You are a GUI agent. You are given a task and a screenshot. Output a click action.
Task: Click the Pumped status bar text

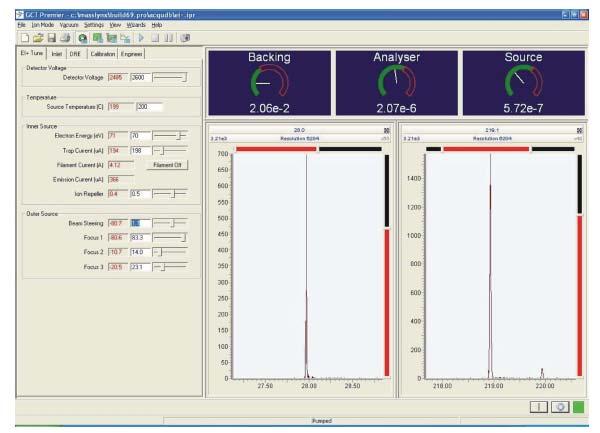click(321, 421)
